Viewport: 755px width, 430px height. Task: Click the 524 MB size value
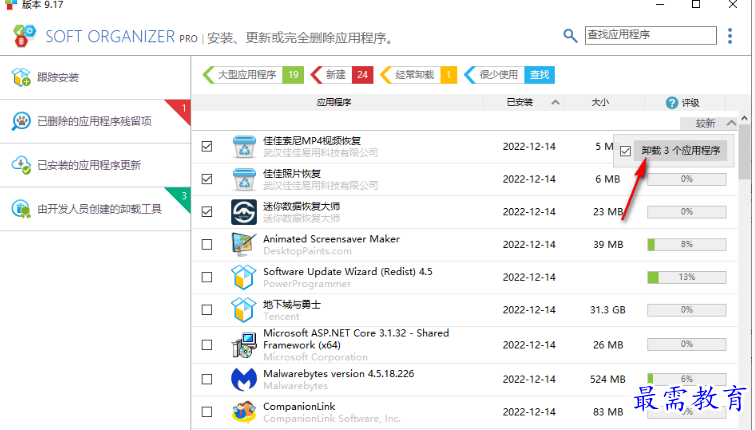point(608,379)
